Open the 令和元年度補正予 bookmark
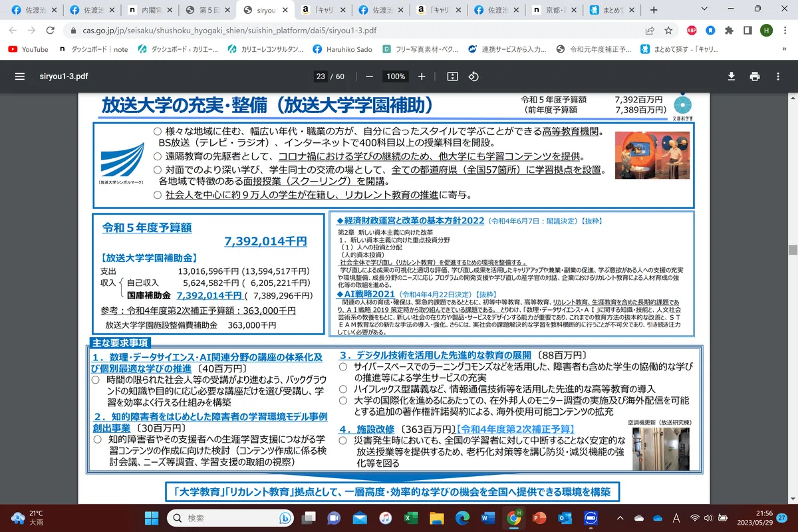The height and width of the screenshot is (532, 798). [594, 49]
